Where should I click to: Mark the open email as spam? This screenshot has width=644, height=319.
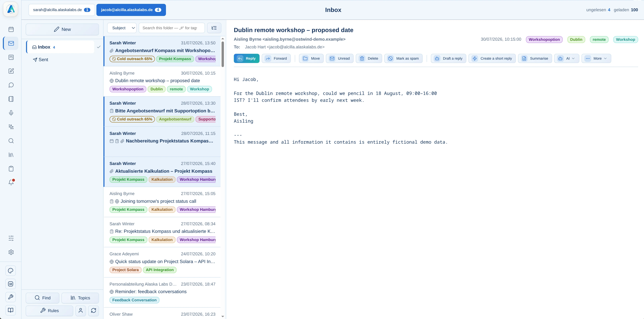click(x=403, y=58)
